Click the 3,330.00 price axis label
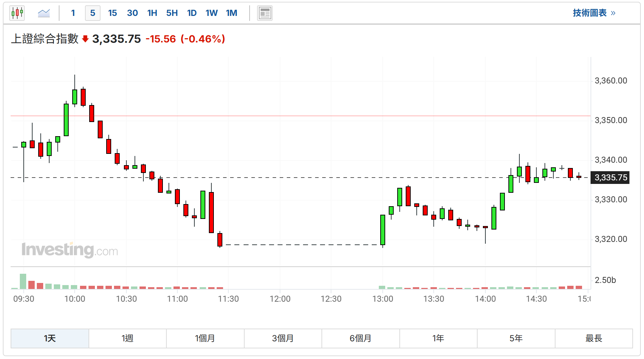Screen dimensions: 644x359 [x=611, y=199]
